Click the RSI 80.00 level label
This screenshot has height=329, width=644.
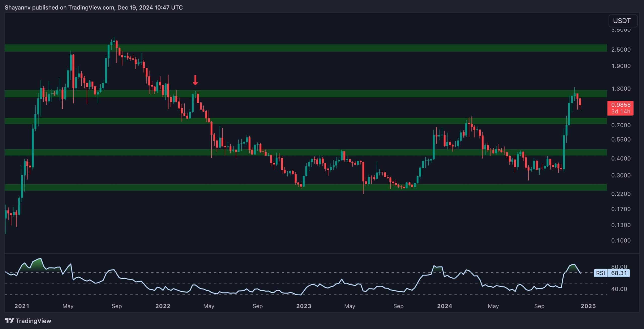pos(619,267)
